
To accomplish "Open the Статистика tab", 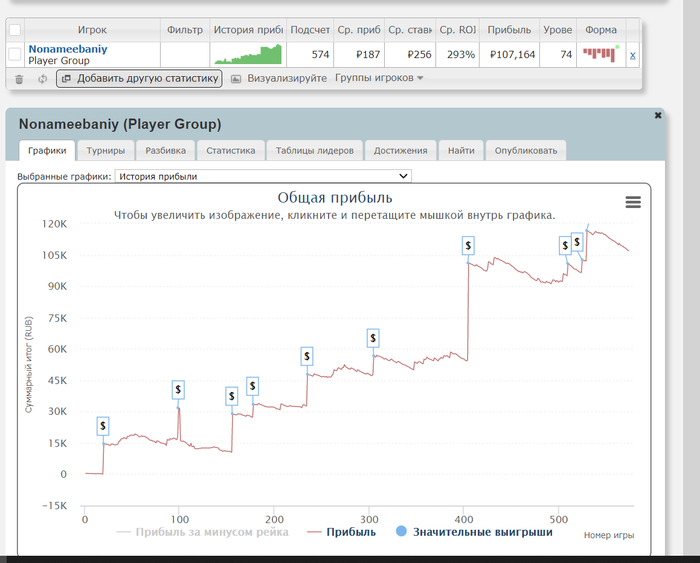I will (x=230, y=151).
